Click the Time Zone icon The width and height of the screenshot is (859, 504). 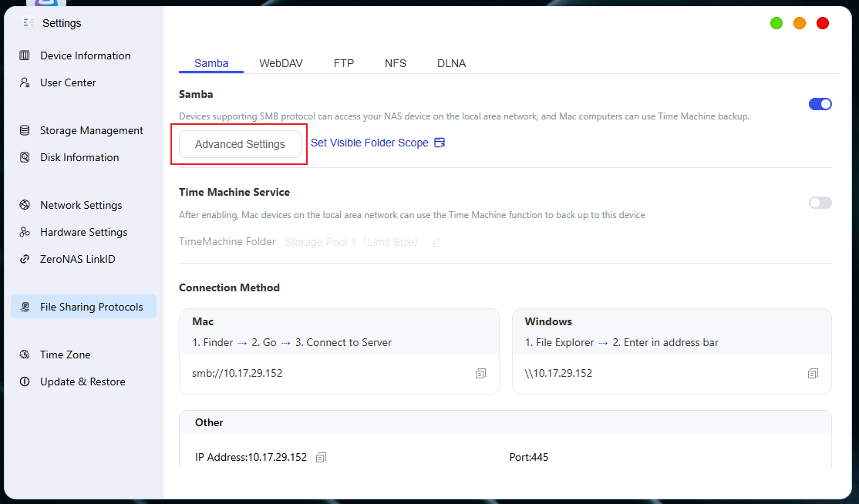click(25, 354)
